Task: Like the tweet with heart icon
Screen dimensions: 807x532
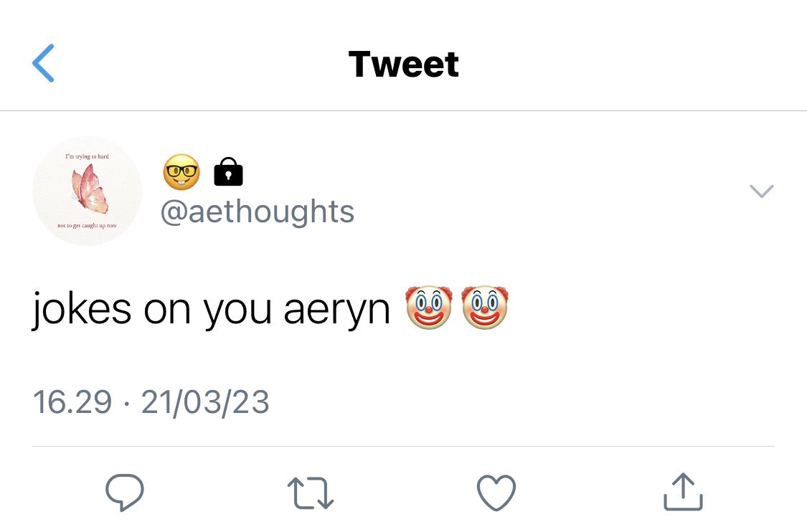Action: click(x=496, y=493)
